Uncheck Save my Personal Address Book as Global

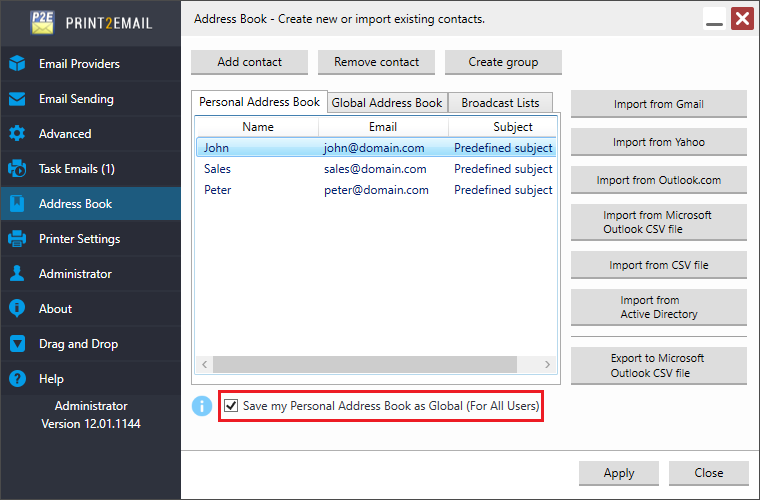point(231,406)
